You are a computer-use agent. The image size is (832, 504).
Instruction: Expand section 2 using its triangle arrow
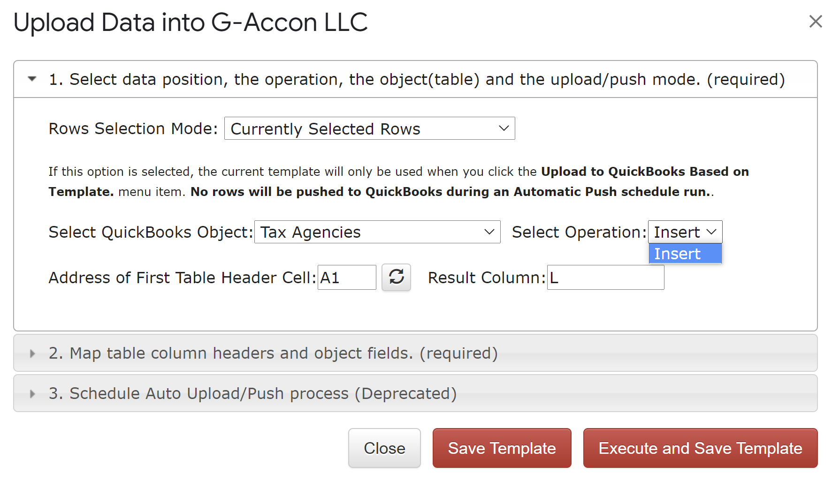32,354
